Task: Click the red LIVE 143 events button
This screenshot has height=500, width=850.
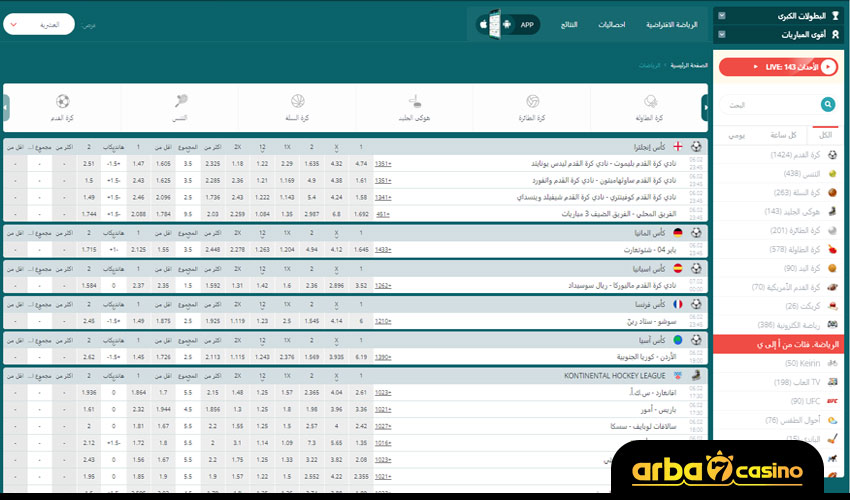Action: [778, 67]
